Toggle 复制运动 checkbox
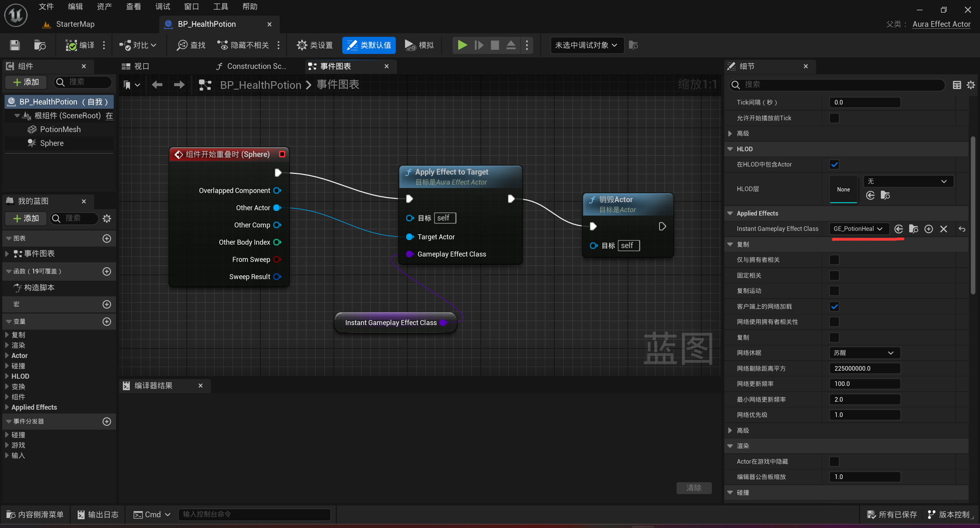This screenshot has width=980, height=528. [x=834, y=291]
